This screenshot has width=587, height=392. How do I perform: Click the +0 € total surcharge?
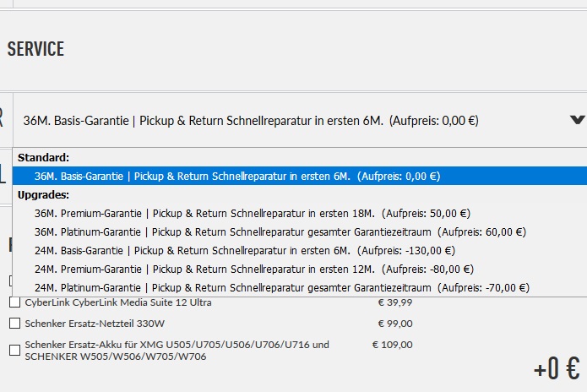pyautogui.click(x=557, y=369)
